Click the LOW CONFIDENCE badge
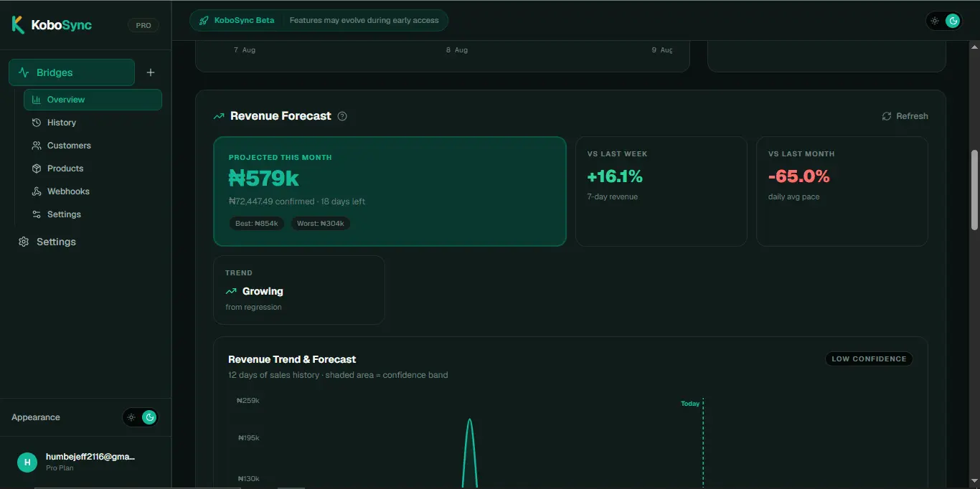Viewport: 980px width, 489px height. point(869,359)
